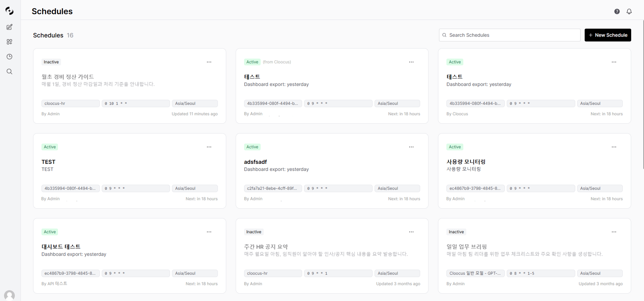Image resolution: width=644 pixels, height=301 pixels.
Task: Click the New Schedule button
Action: tap(608, 35)
